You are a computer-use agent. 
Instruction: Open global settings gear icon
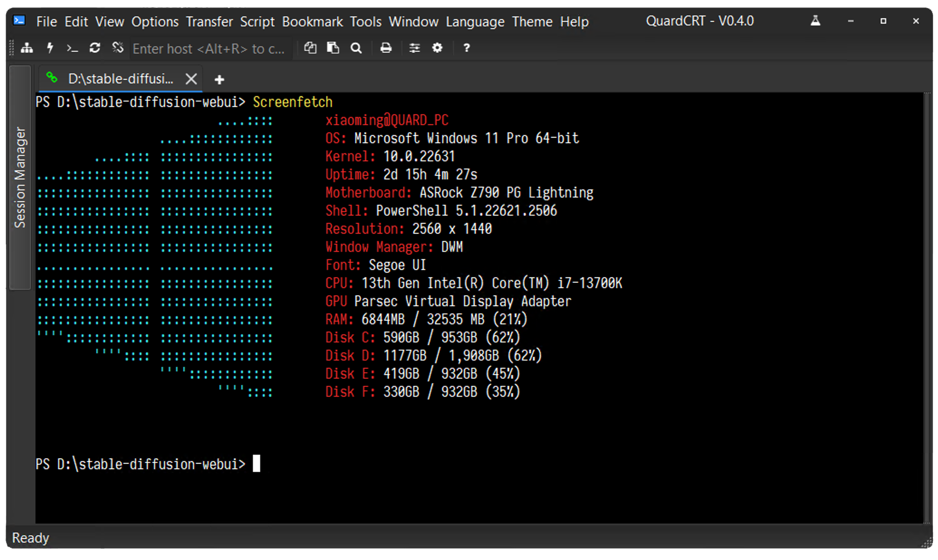(x=437, y=48)
